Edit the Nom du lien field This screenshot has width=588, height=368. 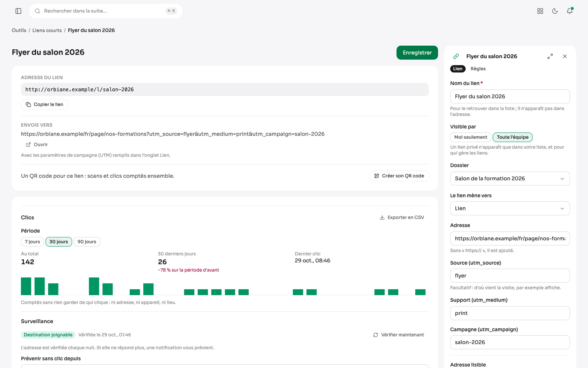510,96
